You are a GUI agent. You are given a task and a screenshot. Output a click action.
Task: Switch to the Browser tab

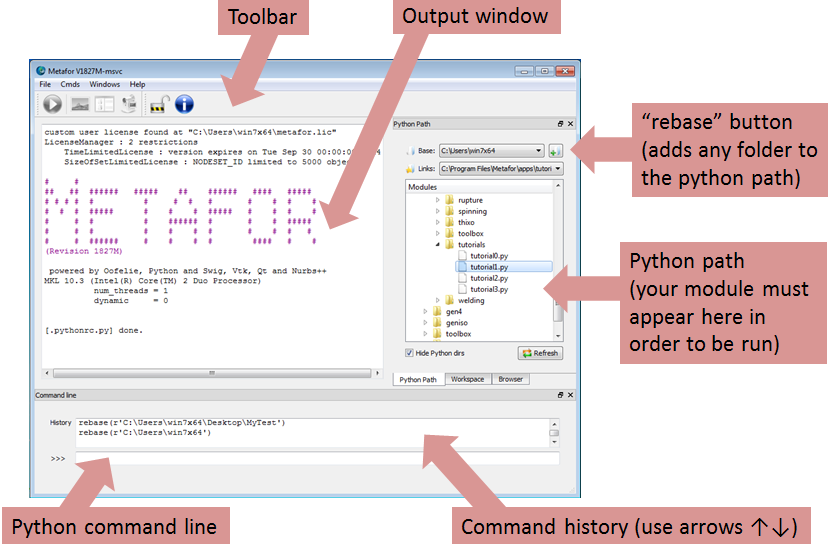tap(511, 379)
